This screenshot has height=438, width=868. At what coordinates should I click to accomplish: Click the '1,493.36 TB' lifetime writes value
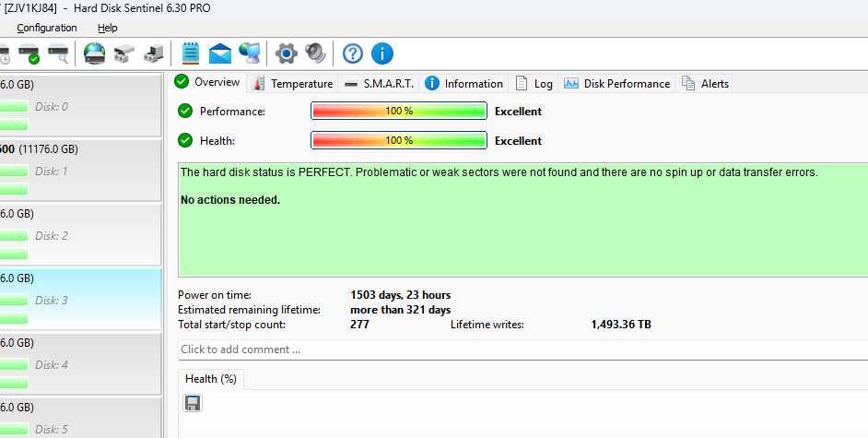621,325
